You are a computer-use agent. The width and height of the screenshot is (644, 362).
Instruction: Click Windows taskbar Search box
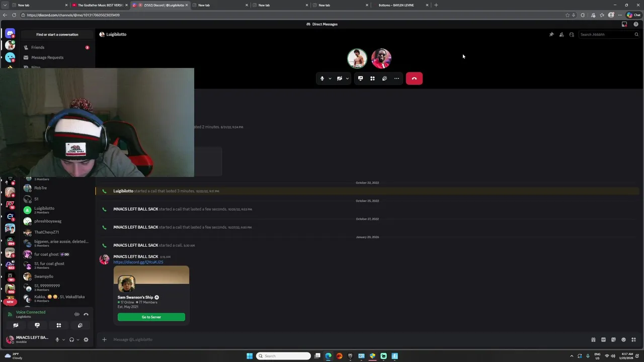(x=283, y=356)
